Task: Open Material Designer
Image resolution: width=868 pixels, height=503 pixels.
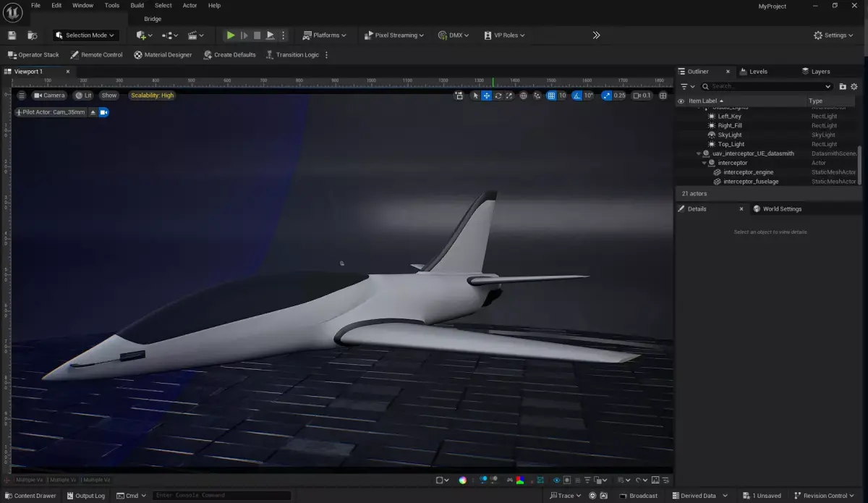Action: (163, 55)
